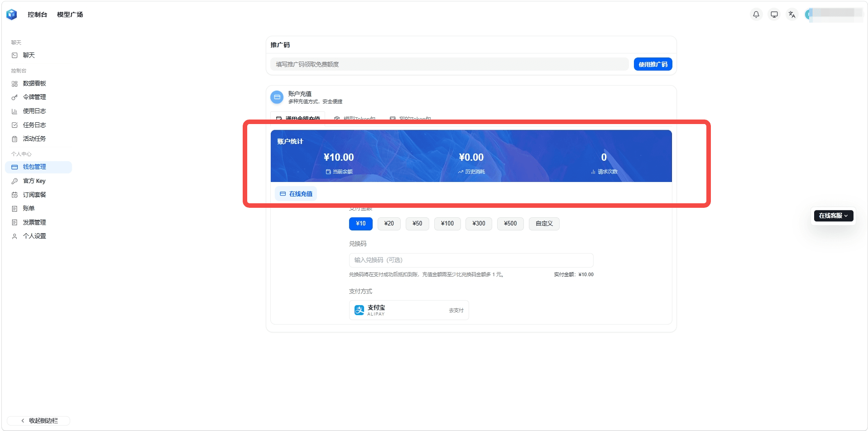Open 官方 Key in the sidebar
868x431 pixels.
(x=38, y=181)
